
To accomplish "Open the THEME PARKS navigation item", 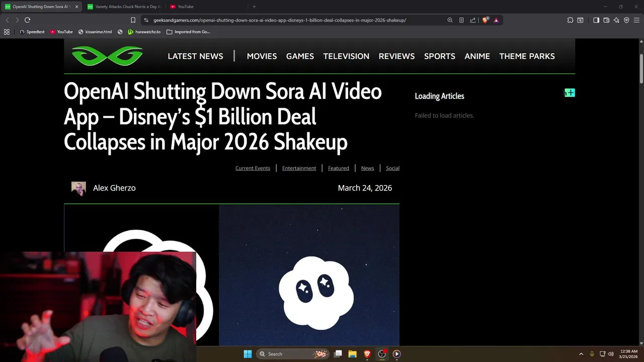I will click(527, 56).
